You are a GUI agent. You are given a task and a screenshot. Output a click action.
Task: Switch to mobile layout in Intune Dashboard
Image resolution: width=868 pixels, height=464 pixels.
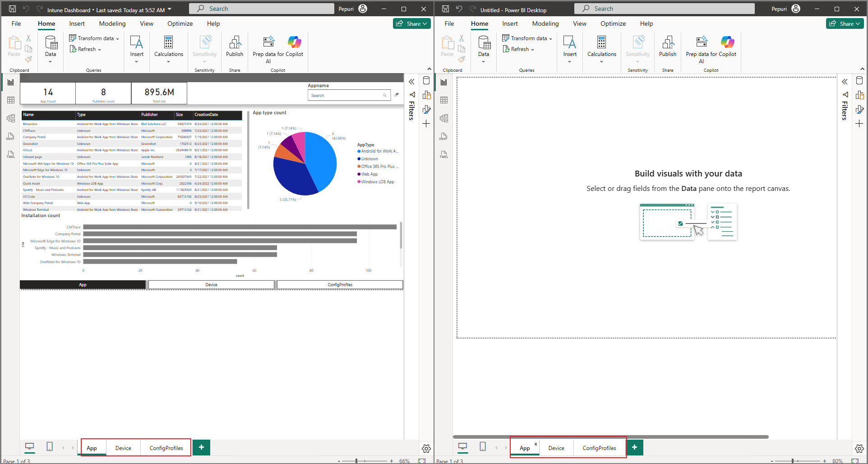click(x=50, y=447)
